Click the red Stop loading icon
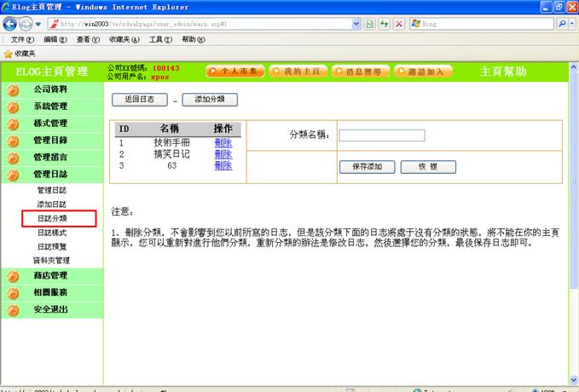The image size is (579, 392). [x=398, y=24]
